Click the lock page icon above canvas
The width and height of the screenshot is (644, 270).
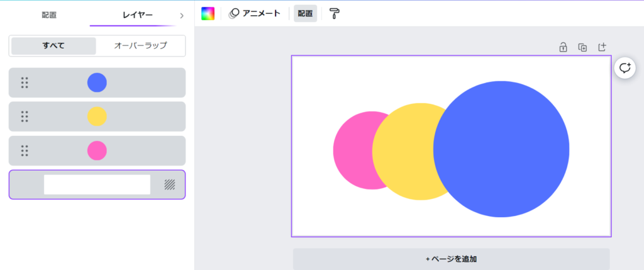click(x=563, y=47)
